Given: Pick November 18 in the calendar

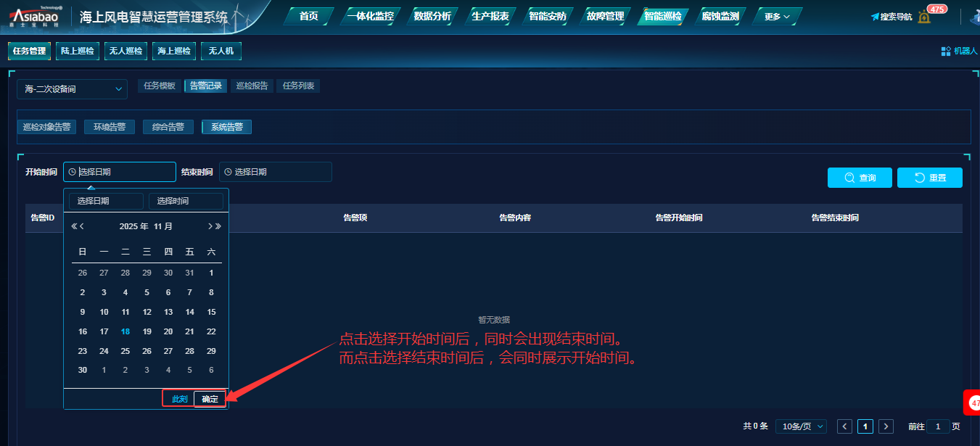Looking at the screenshot, I should (125, 331).
